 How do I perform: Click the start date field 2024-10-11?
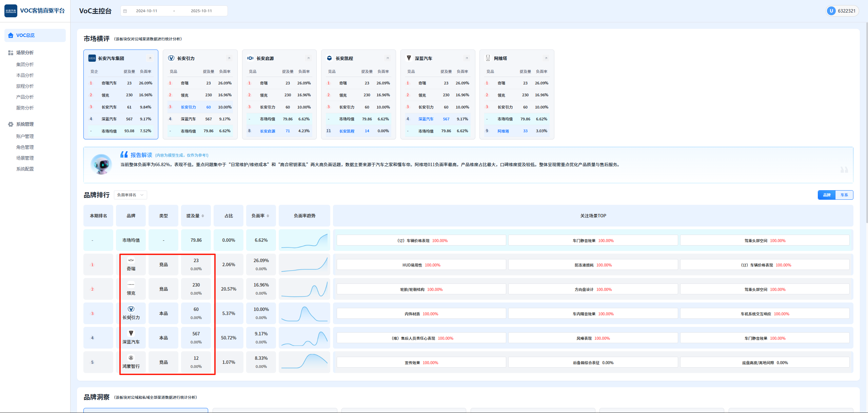click(146, 11)
